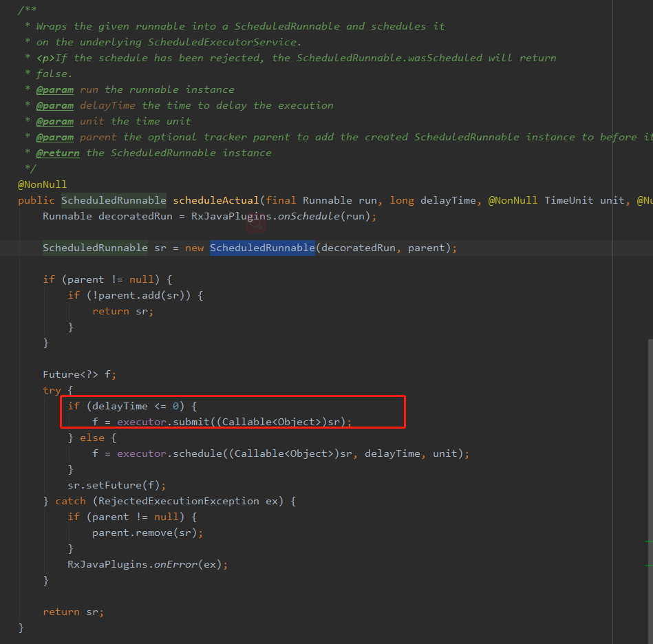Click the '!parent.add(sr)' condition
Viewport: 653px width, 644px height.
coord(139,295)
